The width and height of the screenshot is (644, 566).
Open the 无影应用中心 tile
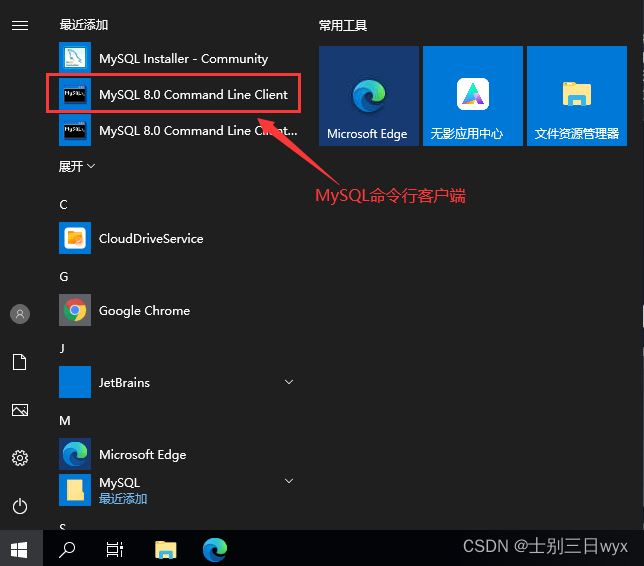(473, 96)
